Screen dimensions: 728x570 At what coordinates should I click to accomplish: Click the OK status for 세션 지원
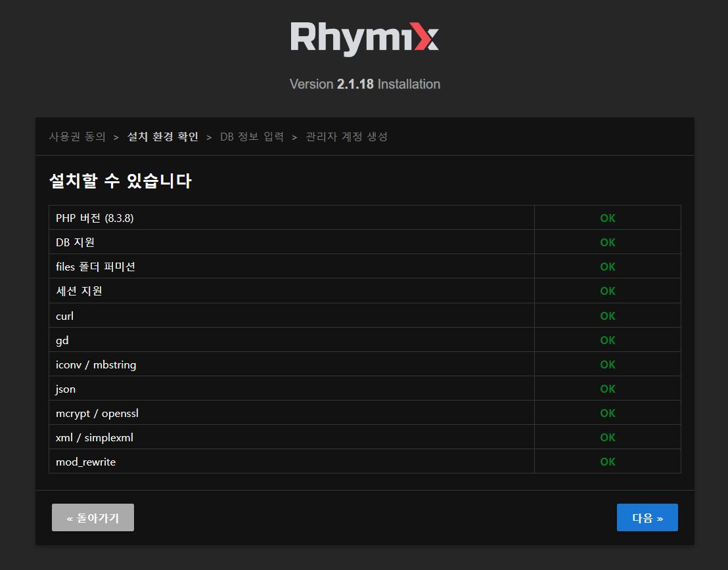point(607,291)
